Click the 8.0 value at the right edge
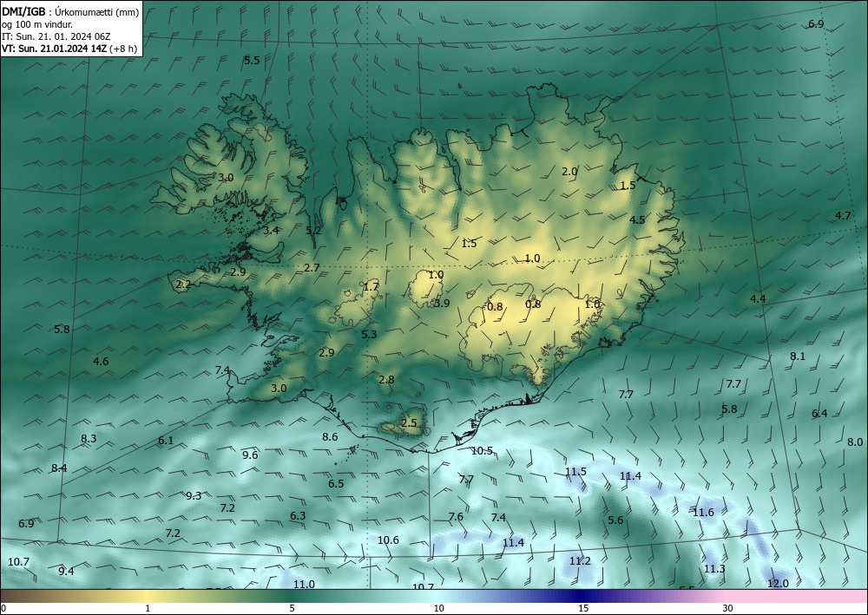The width and height of the screenshot is (868, 615). (855, 442)
